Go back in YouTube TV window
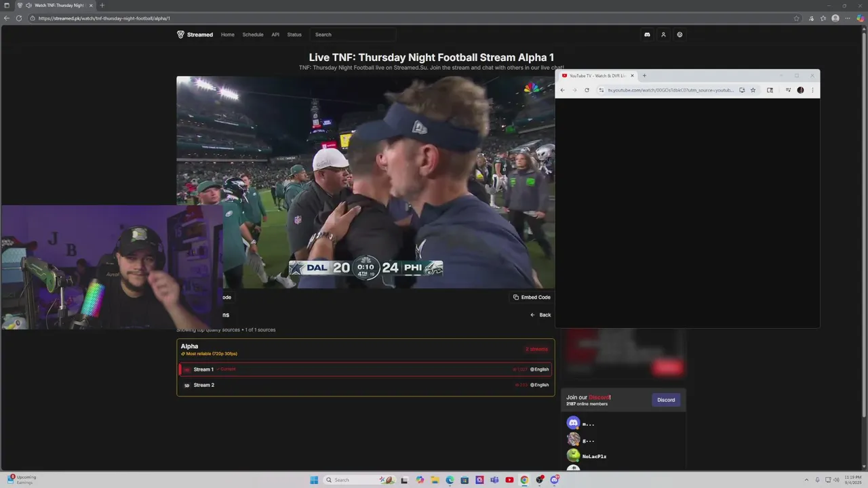This screenshot has height=488, width=868. pos(562,90)
